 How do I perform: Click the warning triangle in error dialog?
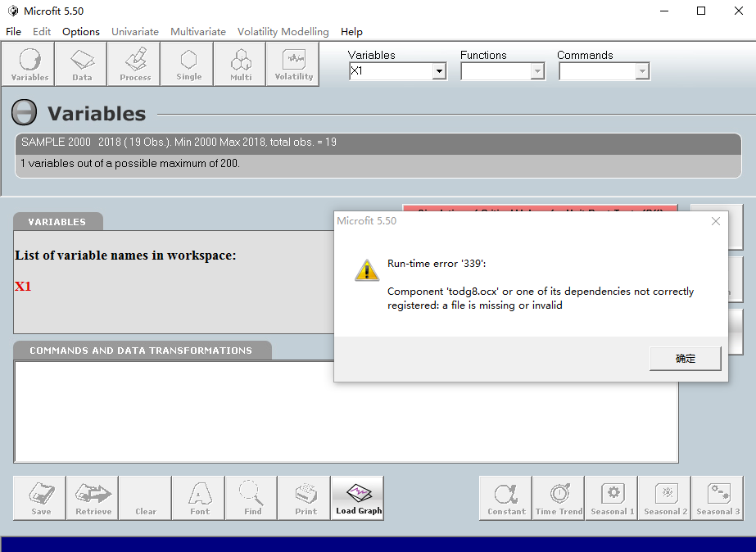367,270
